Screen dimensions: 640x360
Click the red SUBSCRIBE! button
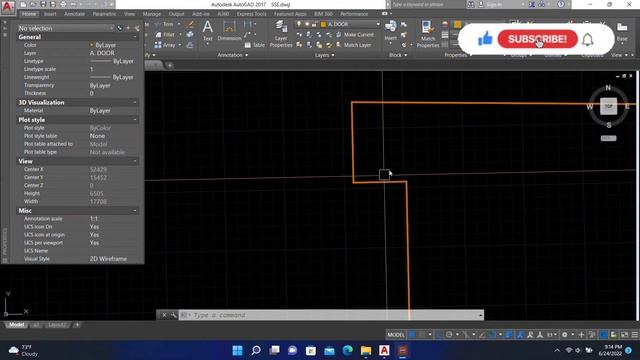tap(538, 39)
